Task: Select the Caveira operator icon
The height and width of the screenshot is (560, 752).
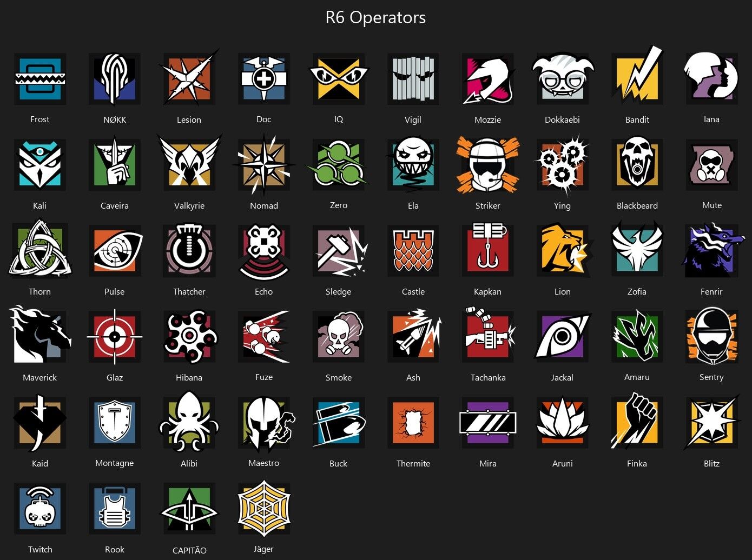Action: [115, 164]
